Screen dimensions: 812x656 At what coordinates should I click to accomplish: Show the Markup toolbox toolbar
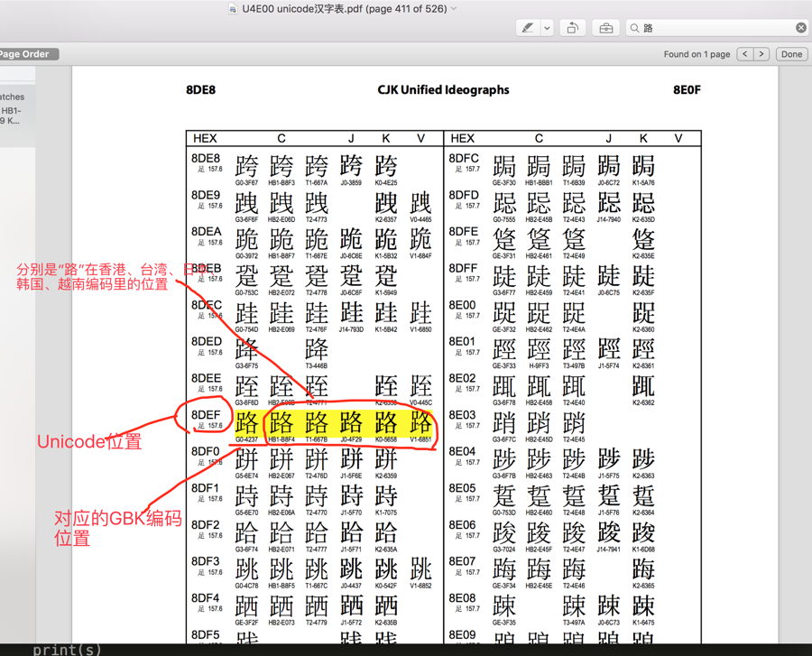point(605,28)
